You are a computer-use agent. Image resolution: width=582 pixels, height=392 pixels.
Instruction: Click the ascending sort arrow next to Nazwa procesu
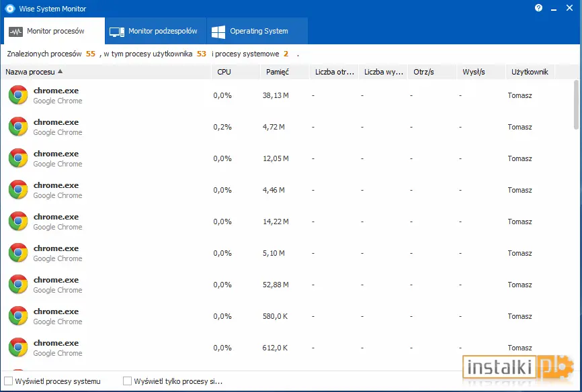(60, 71)
